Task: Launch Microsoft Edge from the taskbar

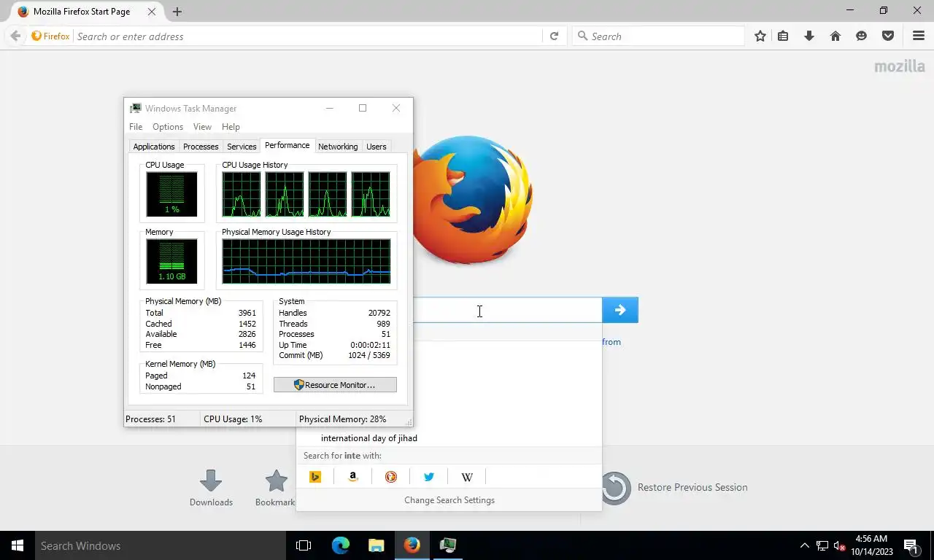Action: pos(341,545)
